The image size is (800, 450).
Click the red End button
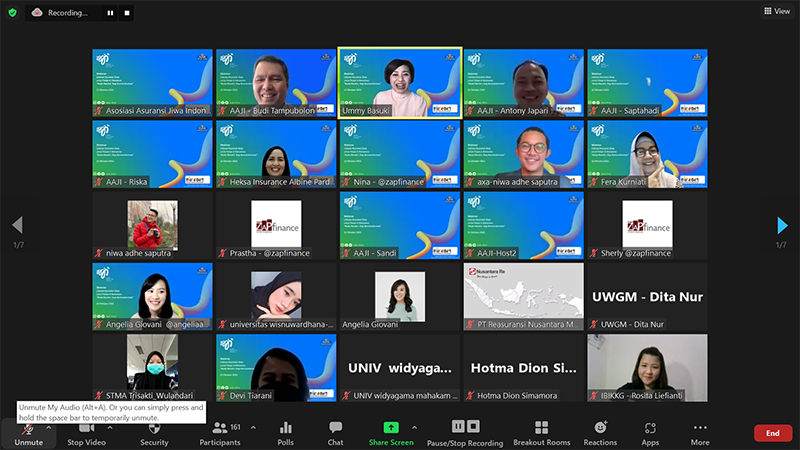click(772, 433)
